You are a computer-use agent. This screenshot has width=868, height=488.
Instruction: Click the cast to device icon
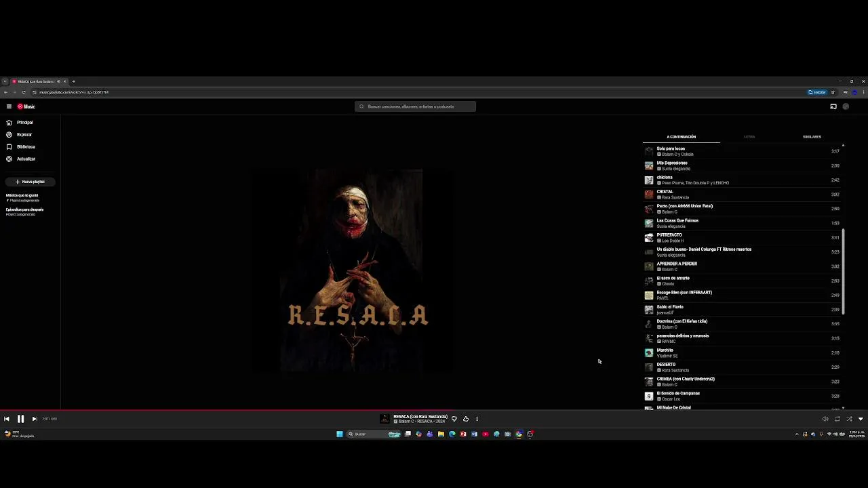click(833, 106)
